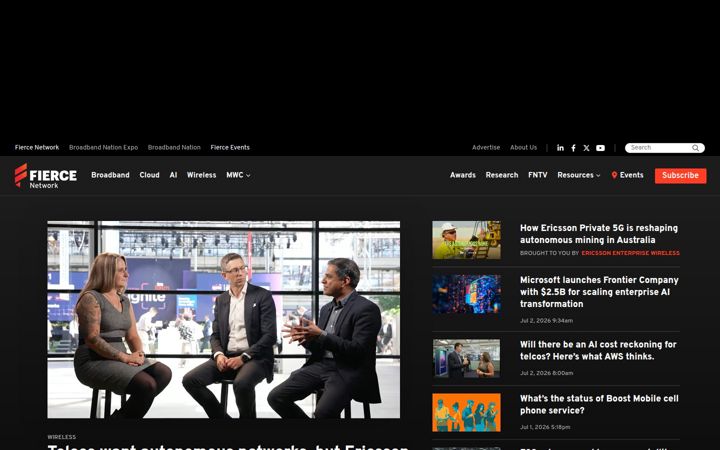
Task: Open the Boost Mobile article thumbnail
Action: [x=466, y=412]
